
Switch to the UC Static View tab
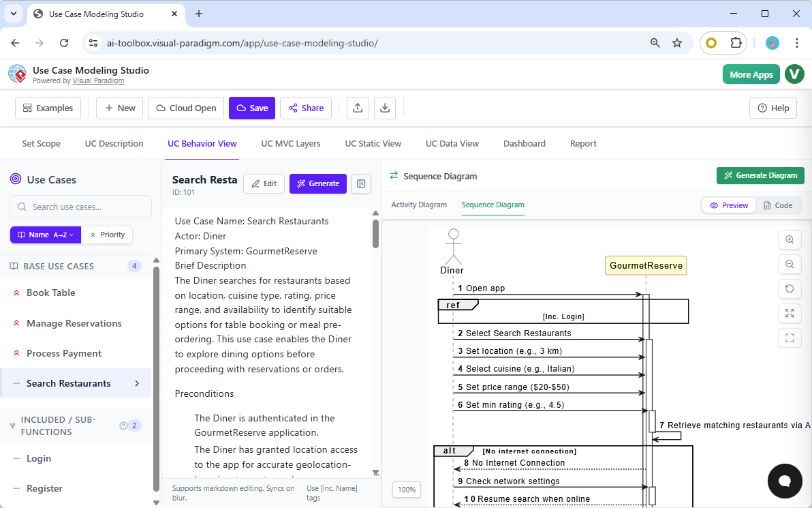(x=373, y=143)
